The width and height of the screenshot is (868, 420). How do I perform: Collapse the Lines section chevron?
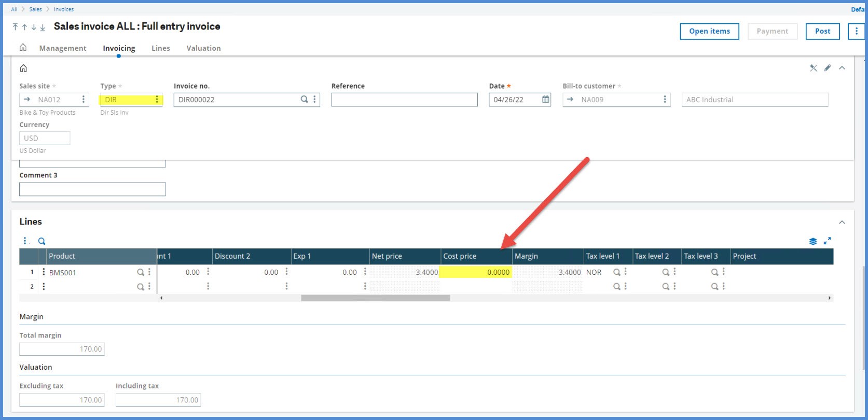pos(842,222)
